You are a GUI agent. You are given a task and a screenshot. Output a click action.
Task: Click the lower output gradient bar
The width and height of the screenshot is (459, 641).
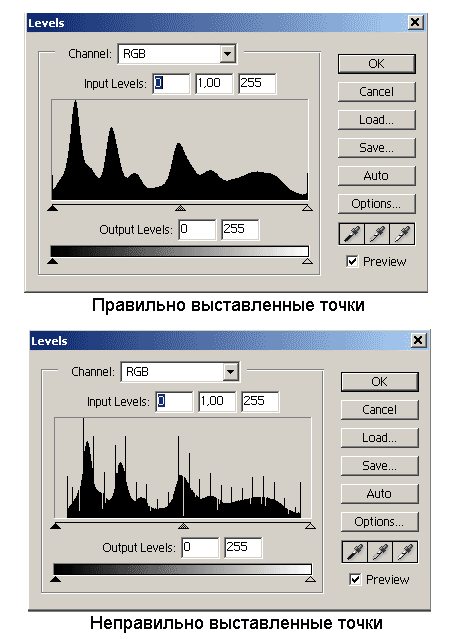pos(183,569)
